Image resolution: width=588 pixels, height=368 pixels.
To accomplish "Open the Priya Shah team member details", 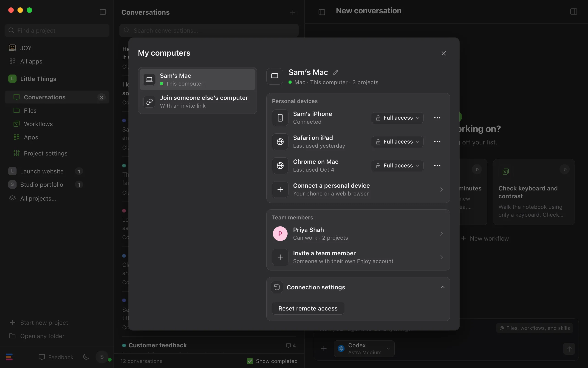I will 358,234.
